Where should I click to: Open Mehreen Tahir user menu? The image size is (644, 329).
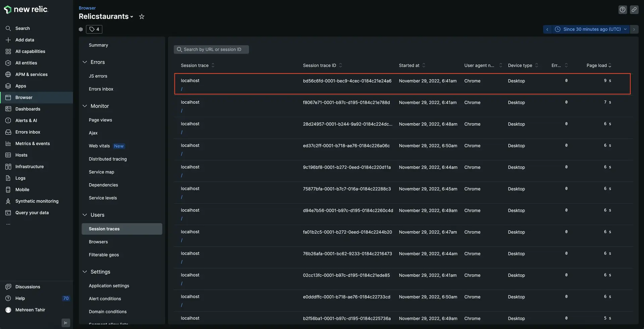30,310
